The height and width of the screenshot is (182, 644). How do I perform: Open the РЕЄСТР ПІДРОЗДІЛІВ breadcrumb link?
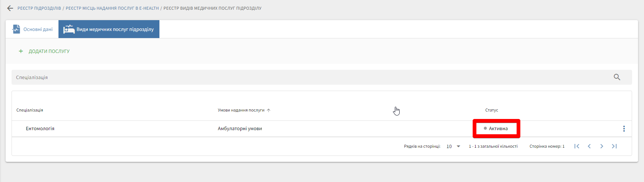(39, 8)
